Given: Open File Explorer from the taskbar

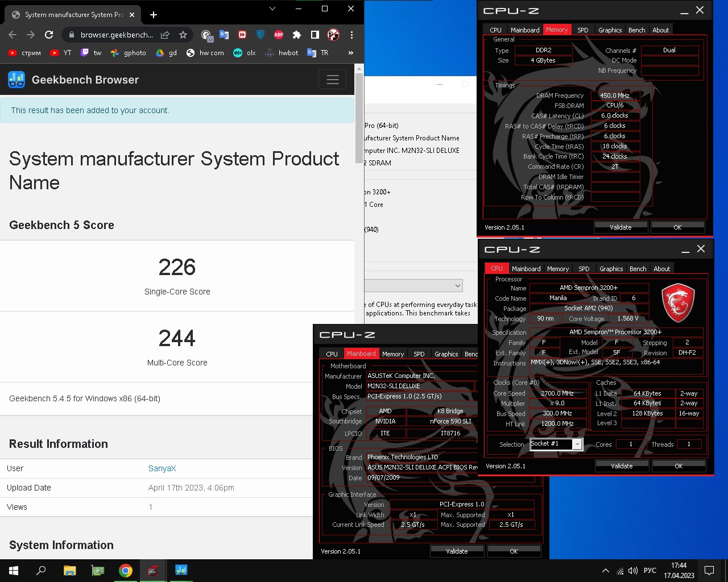Looking at the screenshot, I should tap(69, 571).
